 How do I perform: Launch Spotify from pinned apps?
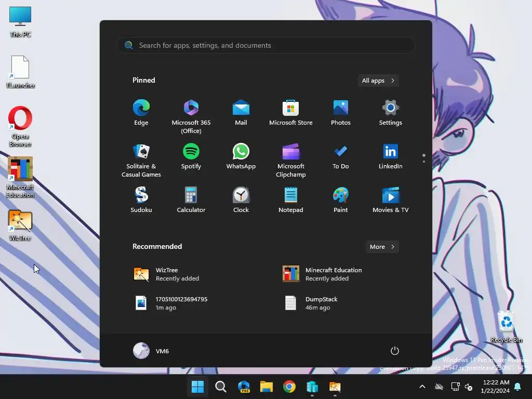point(191,156)
